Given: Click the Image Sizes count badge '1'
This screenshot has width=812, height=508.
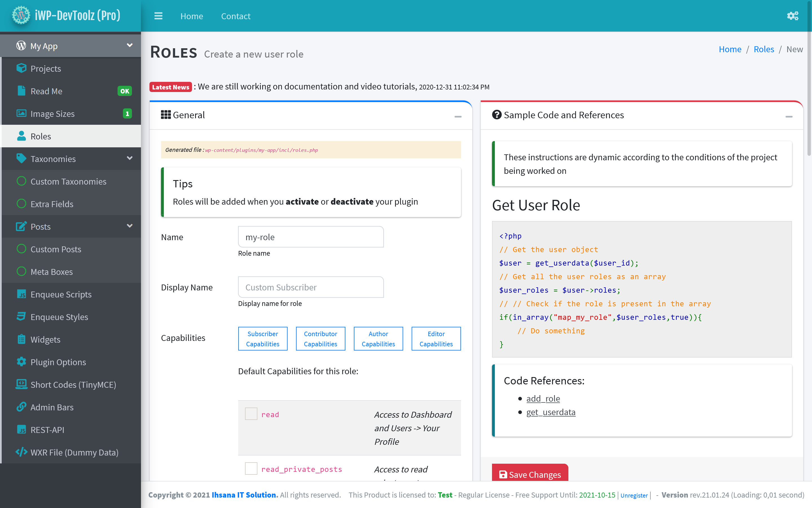Looking at the screenshot, I should click(127, 113).
